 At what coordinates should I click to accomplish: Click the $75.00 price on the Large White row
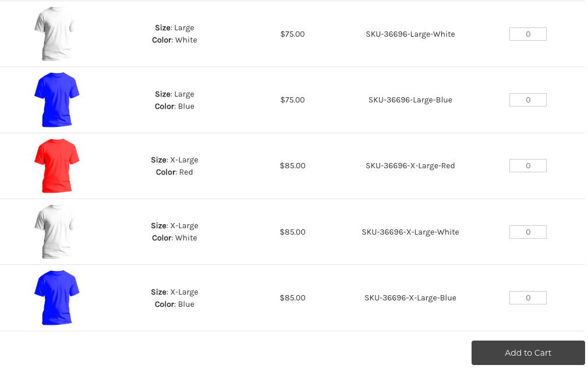292,34
